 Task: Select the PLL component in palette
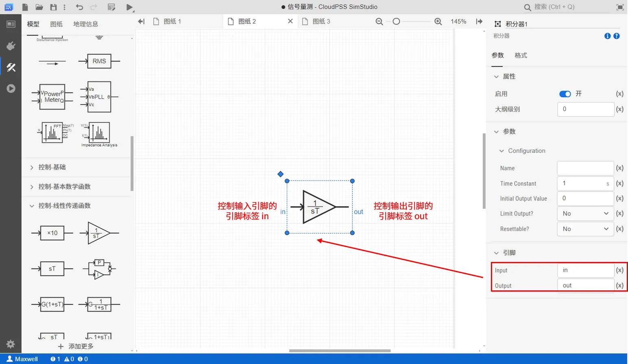[99, 97]
